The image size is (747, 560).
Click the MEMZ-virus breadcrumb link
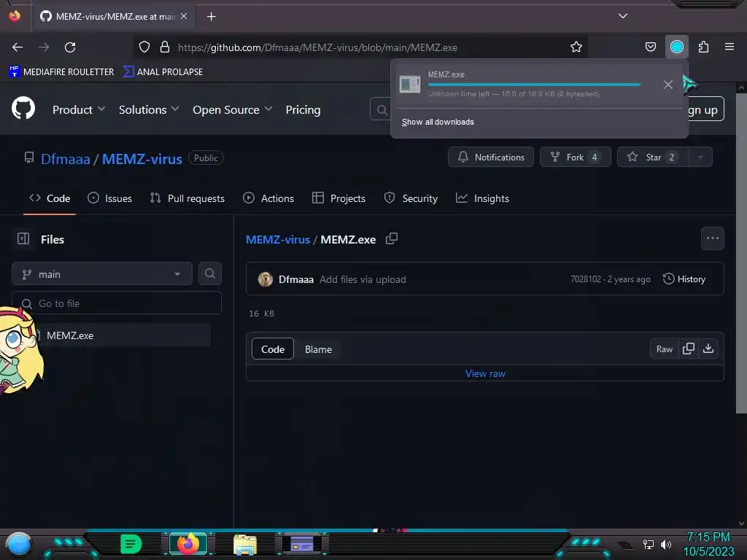point(278,239)
